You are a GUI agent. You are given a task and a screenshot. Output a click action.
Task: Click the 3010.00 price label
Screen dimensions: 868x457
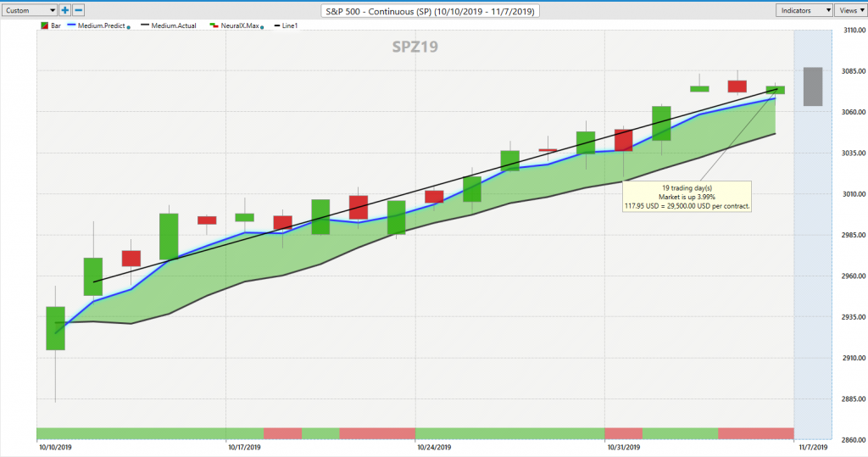(854, 194)
